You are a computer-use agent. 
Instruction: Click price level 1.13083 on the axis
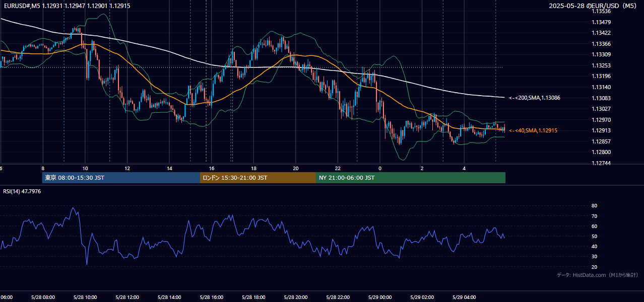602,98
